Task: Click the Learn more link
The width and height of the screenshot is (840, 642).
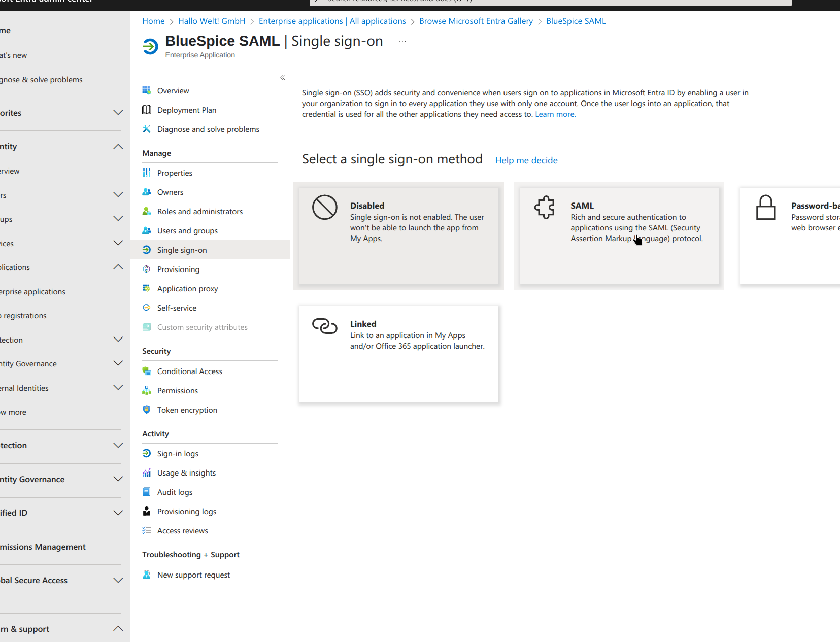Action: point(555,114)
